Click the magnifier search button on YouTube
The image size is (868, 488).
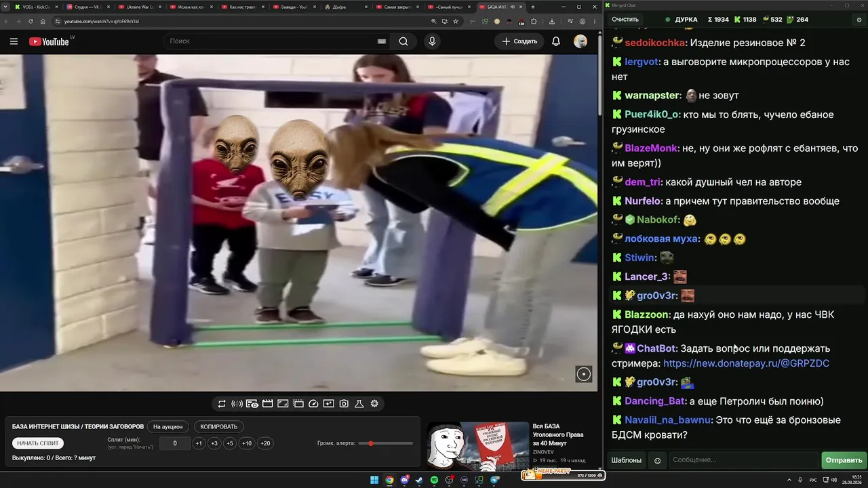tap(403, 41)
